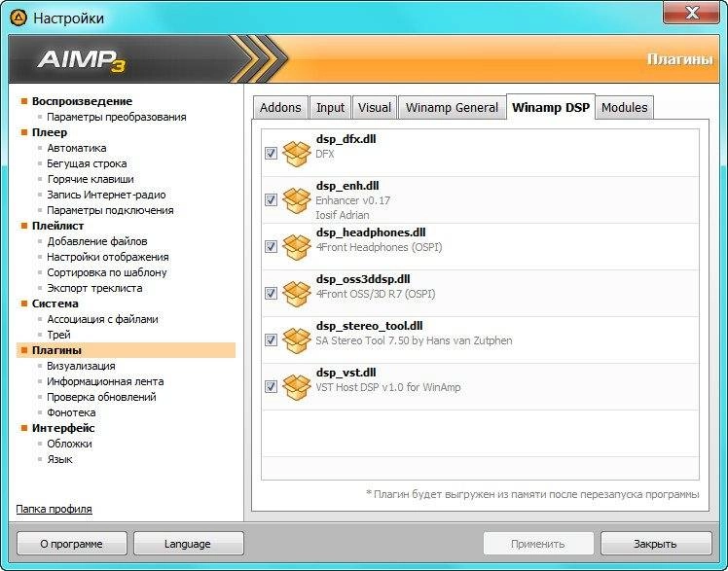The height and width of the screenshot is (571, 728).
Task: Open the Input tab
Action: pos(330,108)
